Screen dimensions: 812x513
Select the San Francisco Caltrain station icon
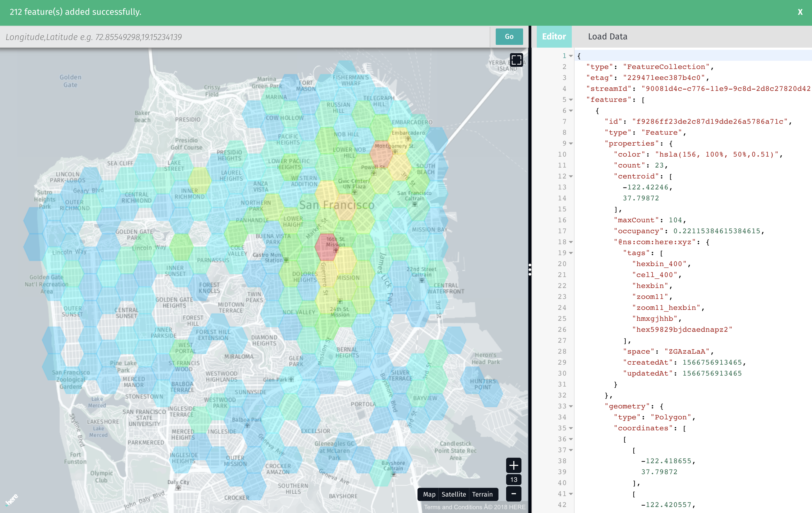414,204
